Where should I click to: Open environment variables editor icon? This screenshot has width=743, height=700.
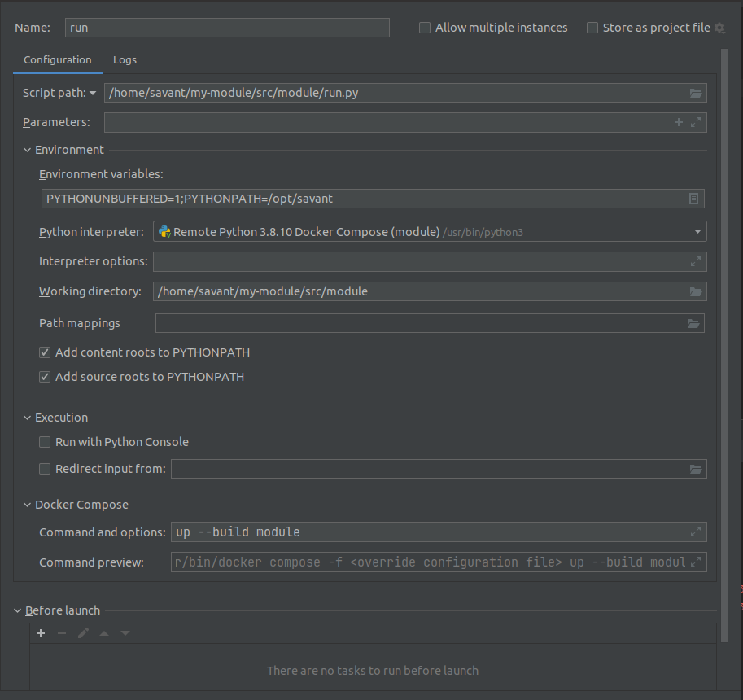point(693,199)
